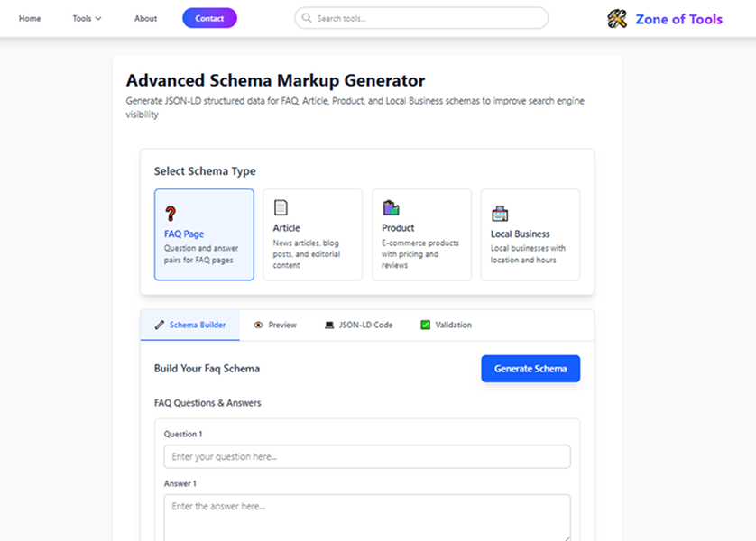Go to the About page
Viewport: 756px width, 541px height.
[145, 18]
